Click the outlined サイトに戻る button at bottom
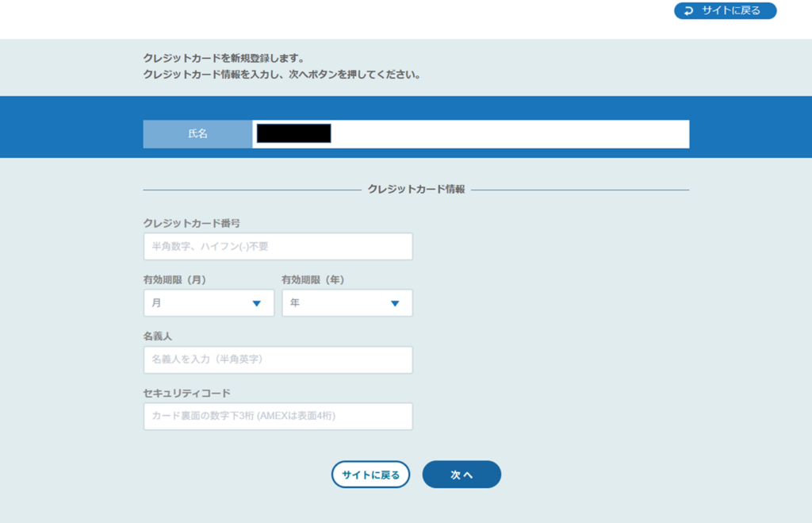 point(370,475)
